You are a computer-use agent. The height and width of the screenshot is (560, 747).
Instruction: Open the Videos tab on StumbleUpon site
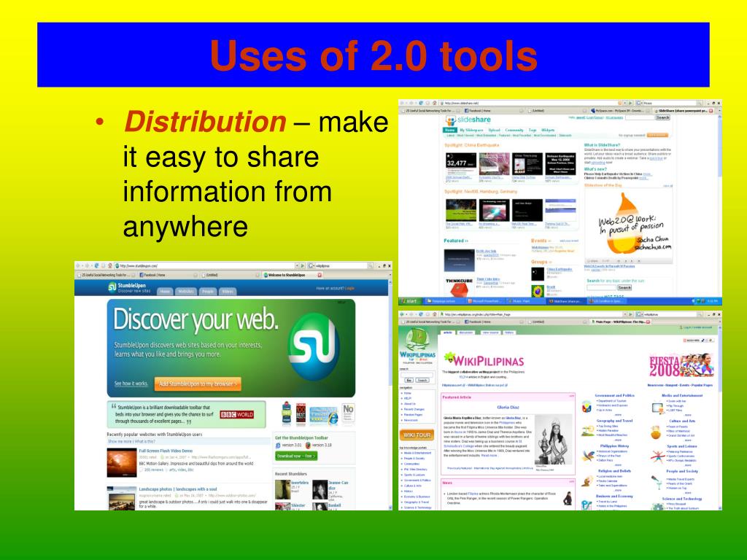(228, 292)
